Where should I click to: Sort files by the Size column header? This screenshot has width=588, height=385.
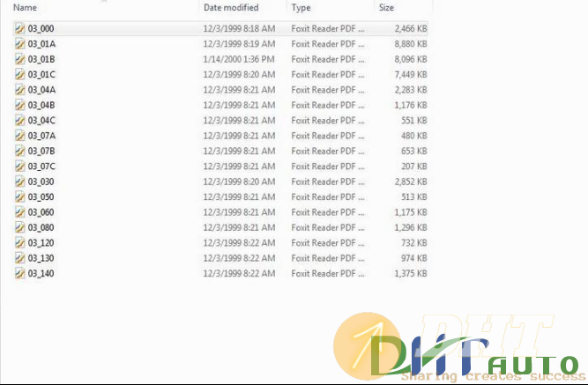(386, 8)
